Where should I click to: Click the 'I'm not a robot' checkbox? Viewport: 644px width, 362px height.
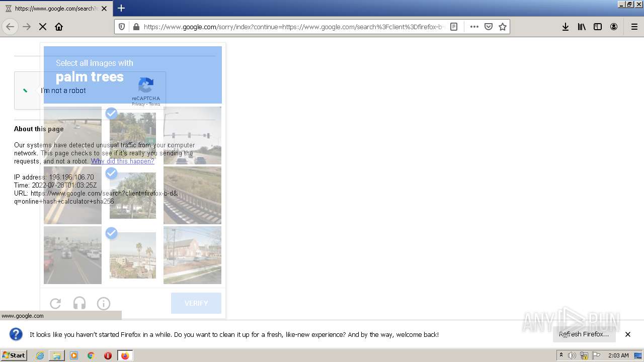[x=26, y=90]
